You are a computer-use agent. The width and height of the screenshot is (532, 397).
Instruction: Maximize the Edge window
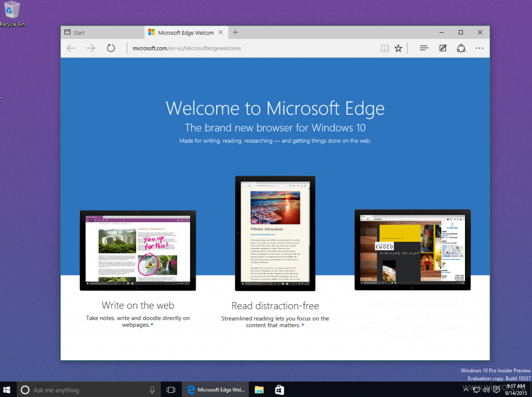[x=461, y=32]
